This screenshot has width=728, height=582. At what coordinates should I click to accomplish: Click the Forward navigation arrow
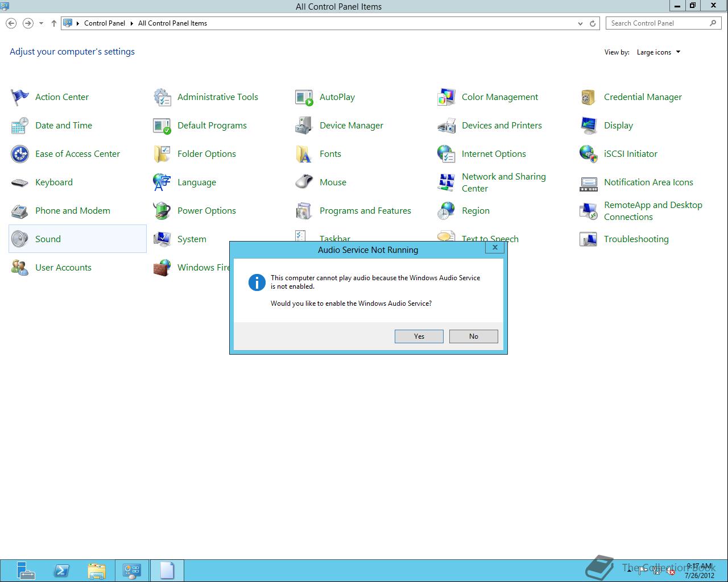coord(27,23)
